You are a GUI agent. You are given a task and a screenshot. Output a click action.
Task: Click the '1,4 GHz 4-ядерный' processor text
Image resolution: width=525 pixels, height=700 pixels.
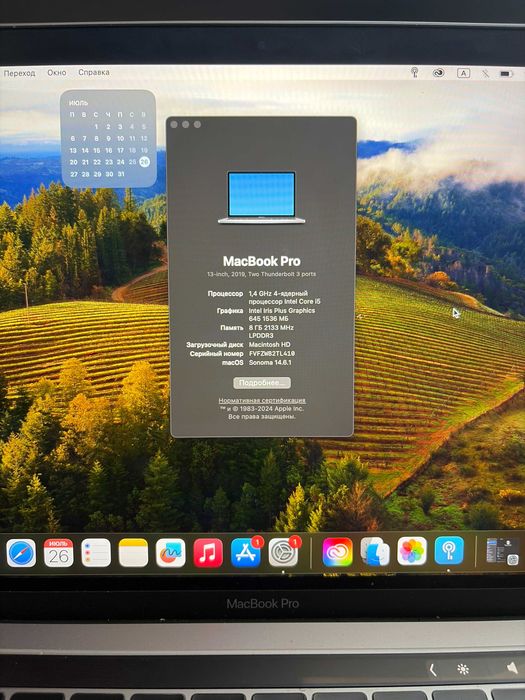[x=278, y=294]
